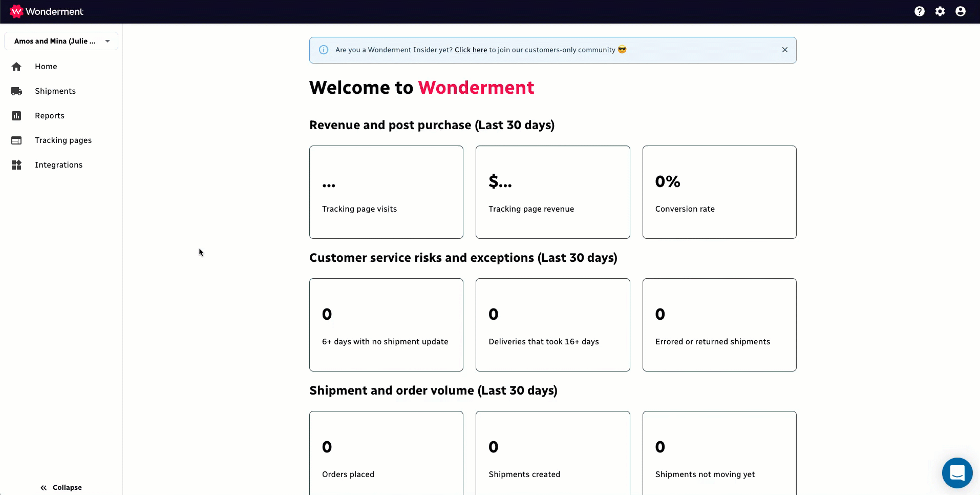Collapse the sidebar using Collapse label
This screenshot has width=980, height=495.
(67, 488)
